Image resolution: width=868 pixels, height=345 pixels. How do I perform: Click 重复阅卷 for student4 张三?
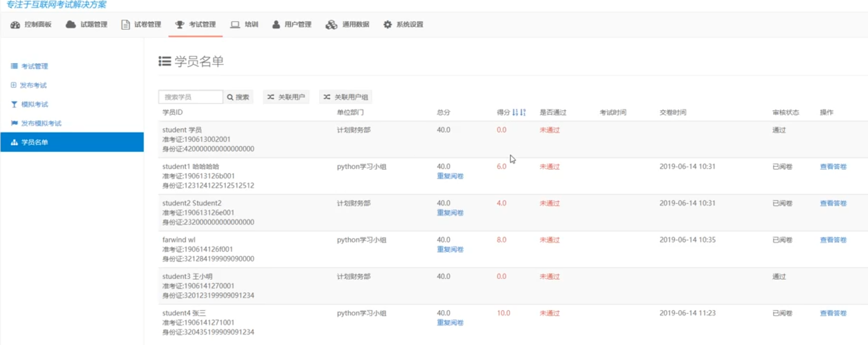pos(450,323)
